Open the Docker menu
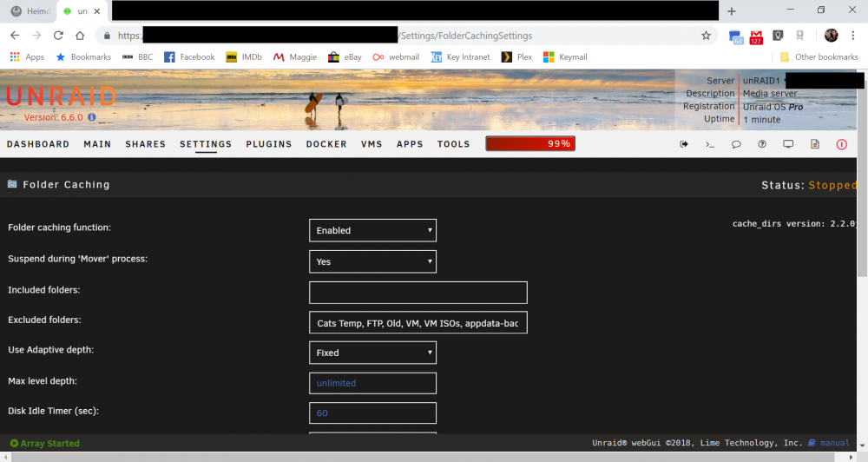The height and width of the screenshot is (462, 868). tap(326, 144)
